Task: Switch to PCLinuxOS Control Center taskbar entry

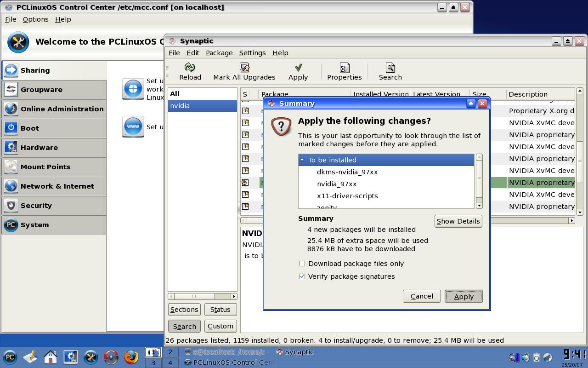Action: pyautogui.click(x=229, y=362)
